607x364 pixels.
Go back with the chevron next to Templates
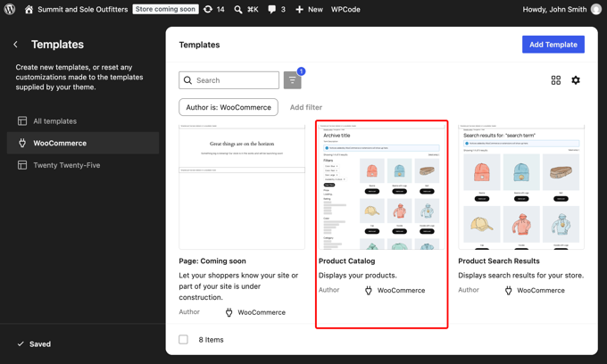(15, 45)
